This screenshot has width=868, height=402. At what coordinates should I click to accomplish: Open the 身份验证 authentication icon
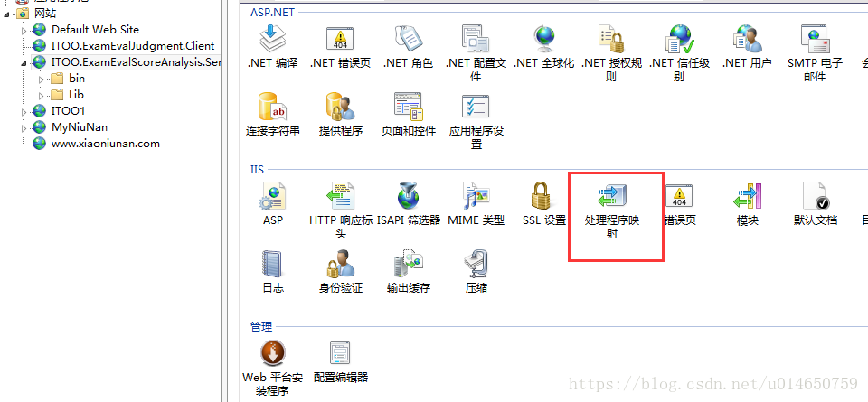[340, 272]
